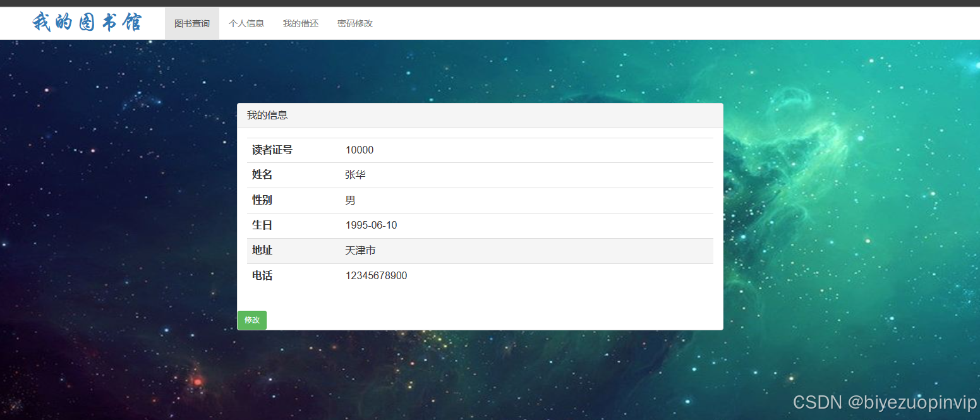Screen dimensions: 980x420
Task: Switch to the 个人信息 tab
Action: 246,23
